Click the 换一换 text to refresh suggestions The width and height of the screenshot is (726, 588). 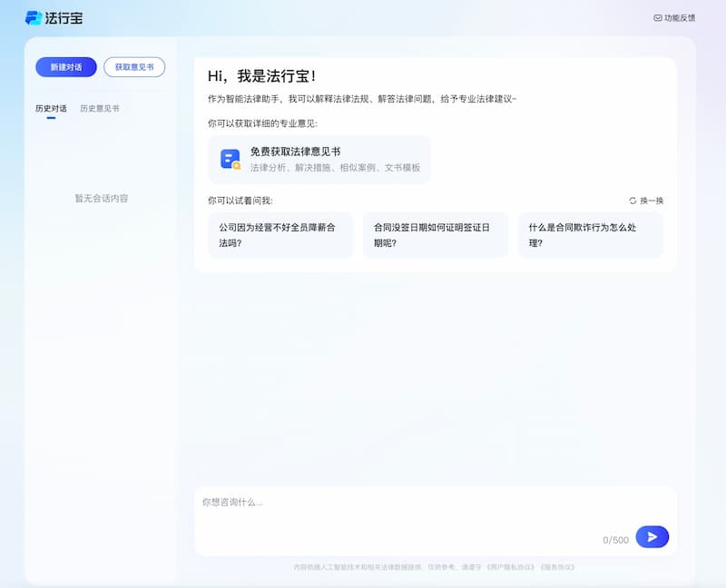pos(652,201)
